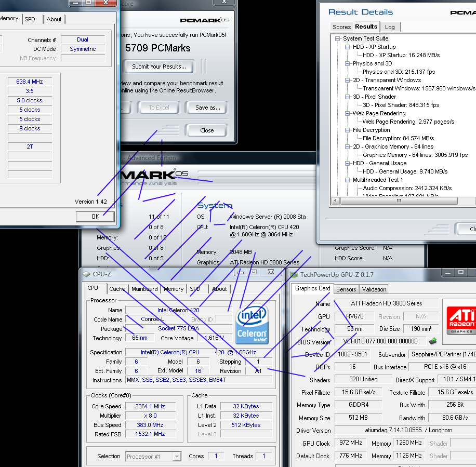
Task: Select 'File Decryption: 84.574 MB/s' result row
Action: [398, 138]
